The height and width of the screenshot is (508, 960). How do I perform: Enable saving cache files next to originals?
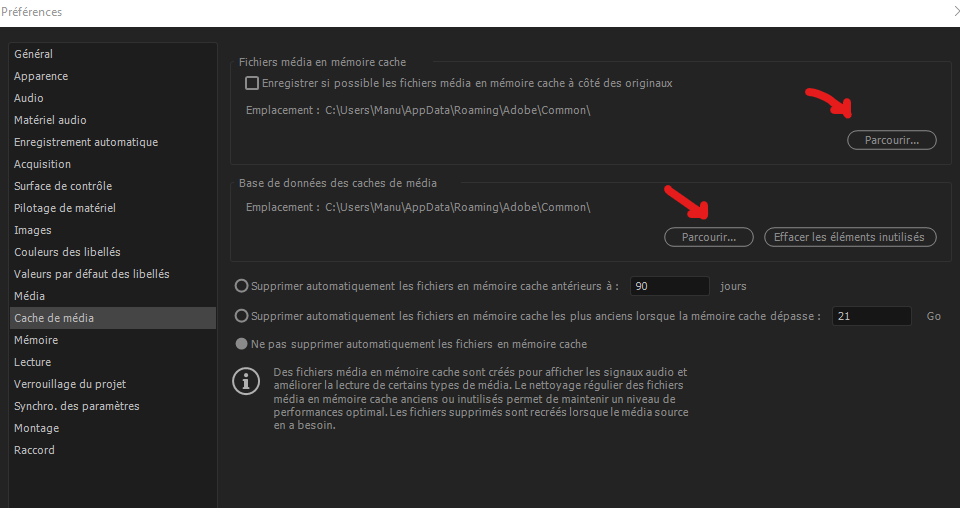click(252, 83)
